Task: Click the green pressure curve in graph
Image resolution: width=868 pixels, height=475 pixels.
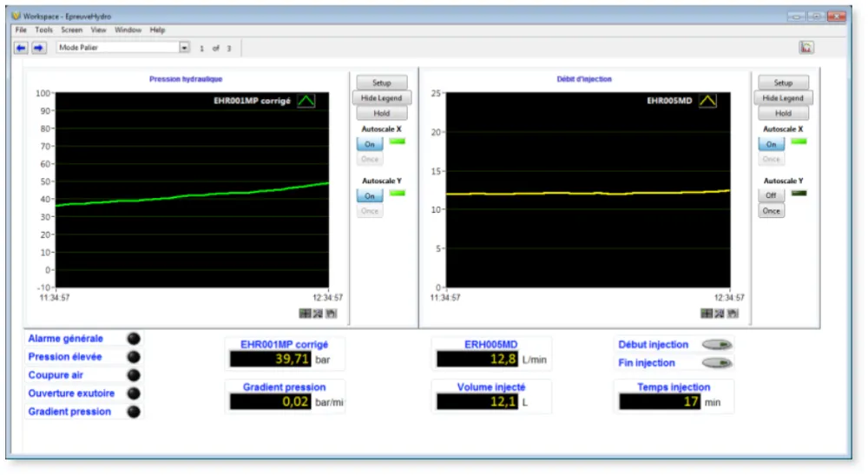Action: 192,195
